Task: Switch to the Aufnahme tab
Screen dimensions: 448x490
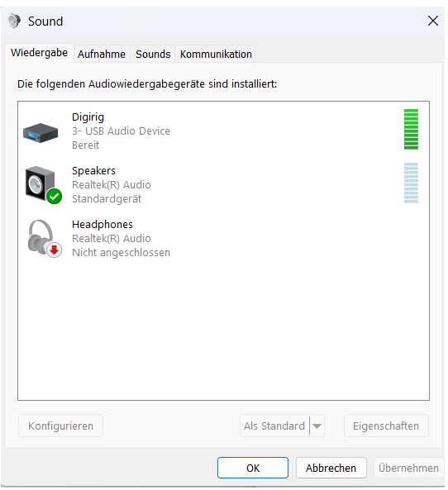Action: 102,54
